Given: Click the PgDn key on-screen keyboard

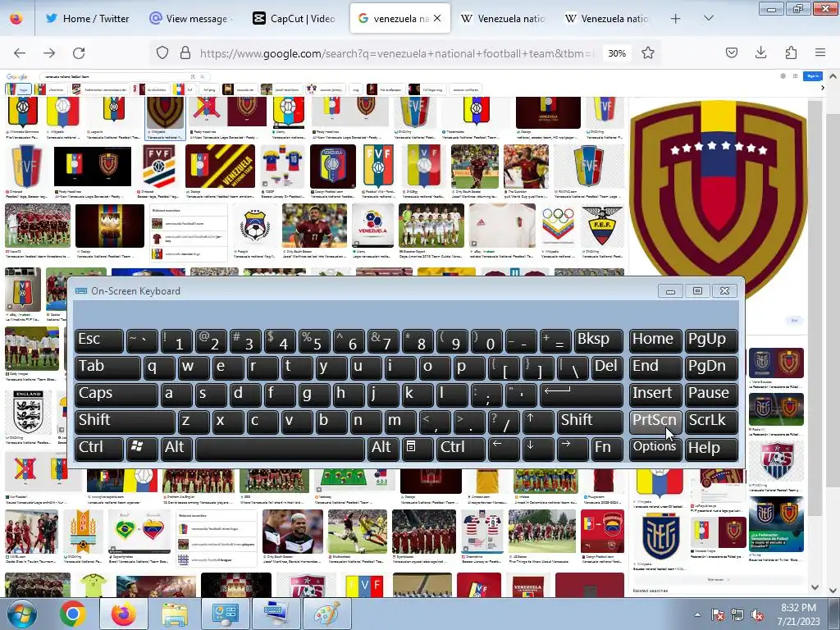Looking at the screenshot, I should coord(710,367).
